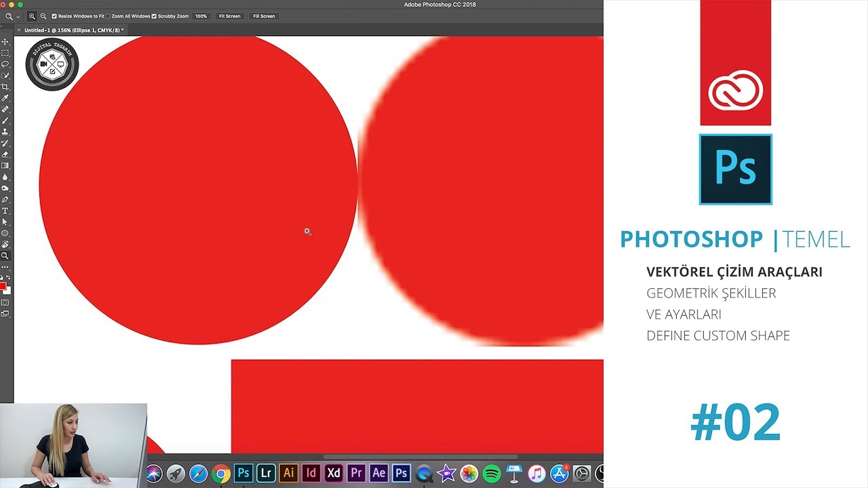The height and width of the screenshot is (488, 868).
Task: Open Spotify from the dock
Action: [x=492, y=473]
